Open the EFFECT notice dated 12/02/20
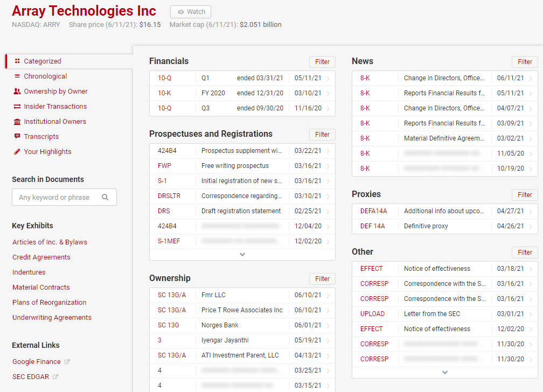543x392 pixels. pyautogui.click(x=445, y=329)
